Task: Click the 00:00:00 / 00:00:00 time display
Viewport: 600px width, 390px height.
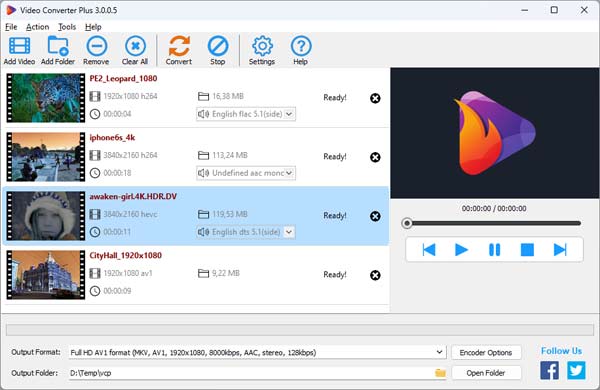Action: point(494,209)
